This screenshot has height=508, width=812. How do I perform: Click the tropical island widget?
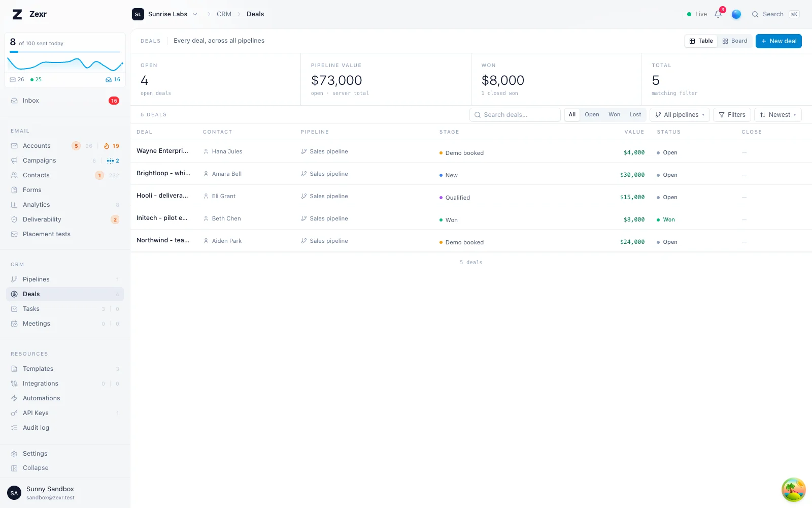point(793,490)
